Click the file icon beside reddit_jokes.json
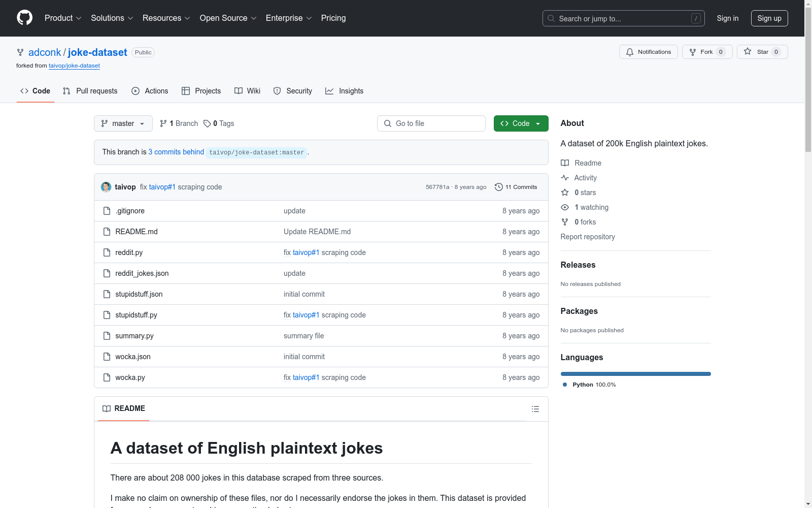This screenshot has height=508, width=812. 107,273
